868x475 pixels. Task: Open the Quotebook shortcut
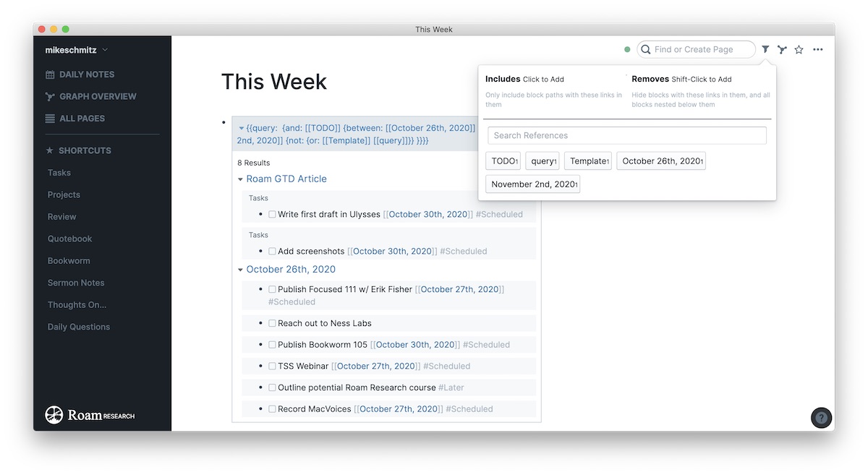pyautogui.click(x=70, y=239)
